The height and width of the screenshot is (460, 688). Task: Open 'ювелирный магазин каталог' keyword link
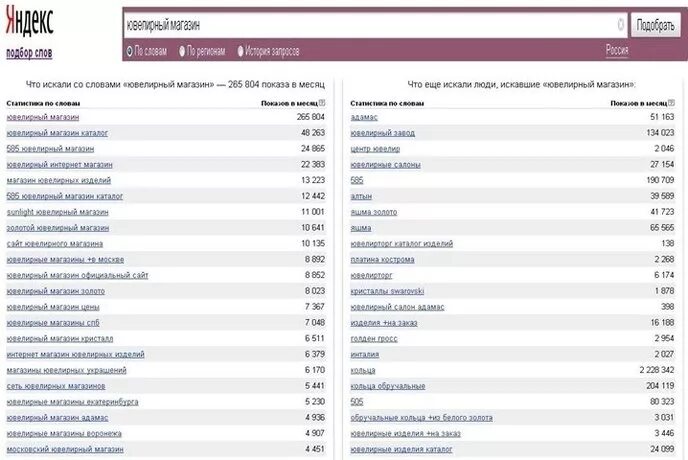click(56, 133)
